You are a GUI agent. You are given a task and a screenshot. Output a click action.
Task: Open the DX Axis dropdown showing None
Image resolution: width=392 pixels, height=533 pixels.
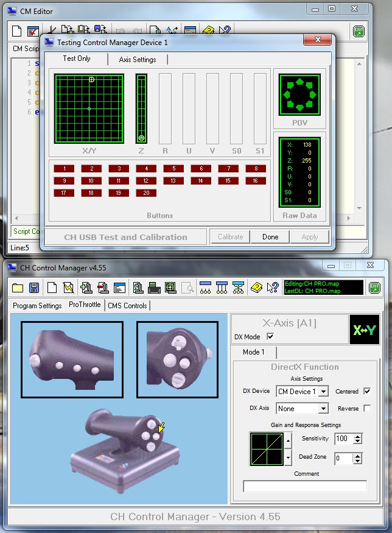(324, 408)
